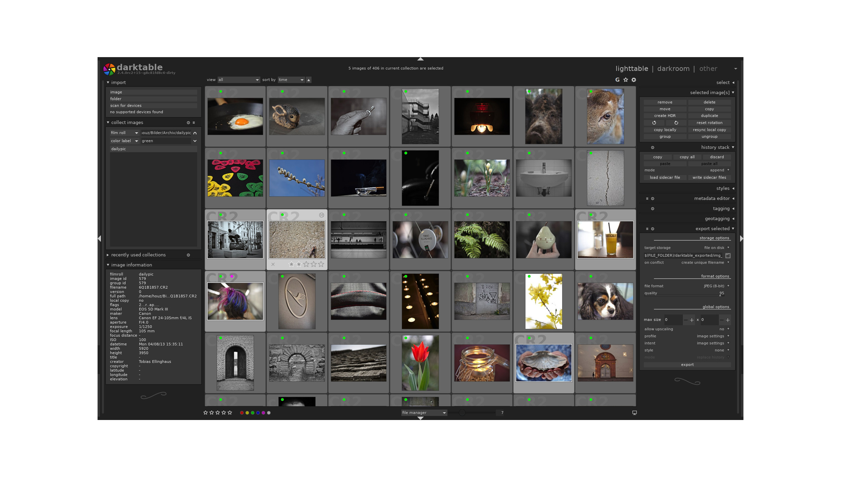Toggle the star overlays icon in top bar
The width and height of the screenshot is (841, 504).
coord(625,80)
